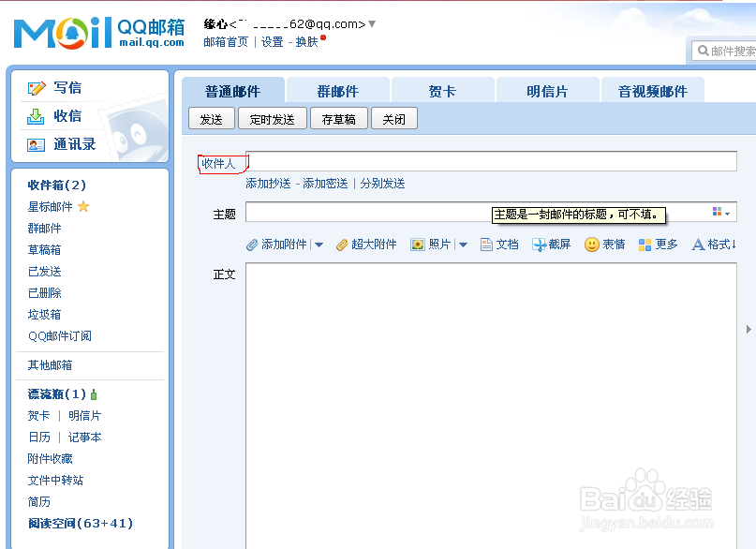Open the 更多 more-options icon

pos(645,244)
